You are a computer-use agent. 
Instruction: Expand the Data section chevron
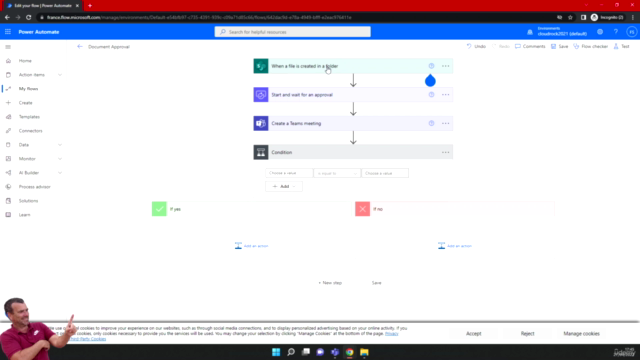pyautogui.click(x=60, y=145)
